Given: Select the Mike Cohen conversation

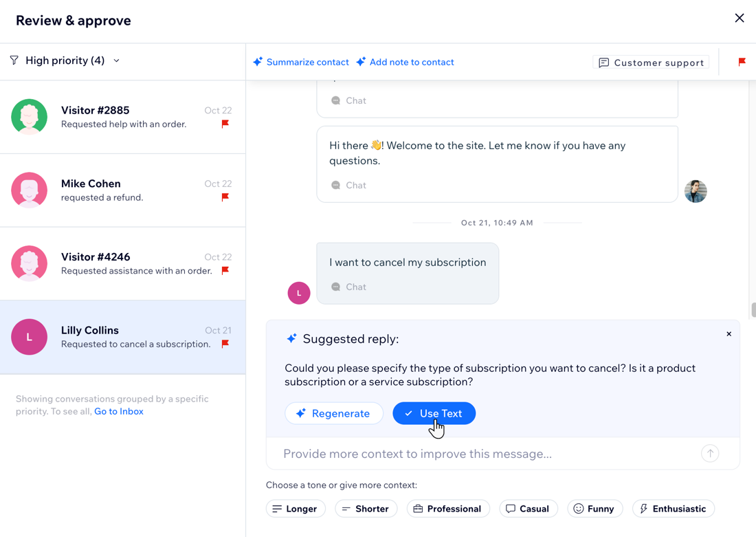Looking at the screenshot, I should point(122,190).
